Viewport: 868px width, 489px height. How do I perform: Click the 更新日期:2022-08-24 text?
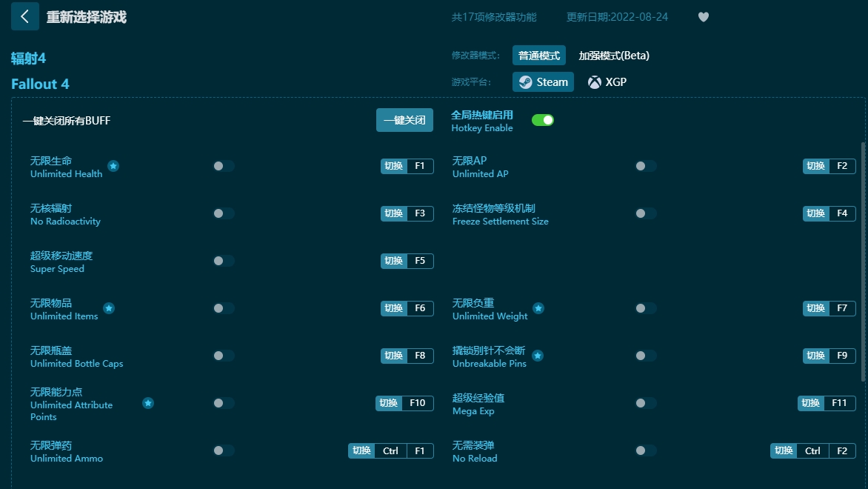click(617, 17)
